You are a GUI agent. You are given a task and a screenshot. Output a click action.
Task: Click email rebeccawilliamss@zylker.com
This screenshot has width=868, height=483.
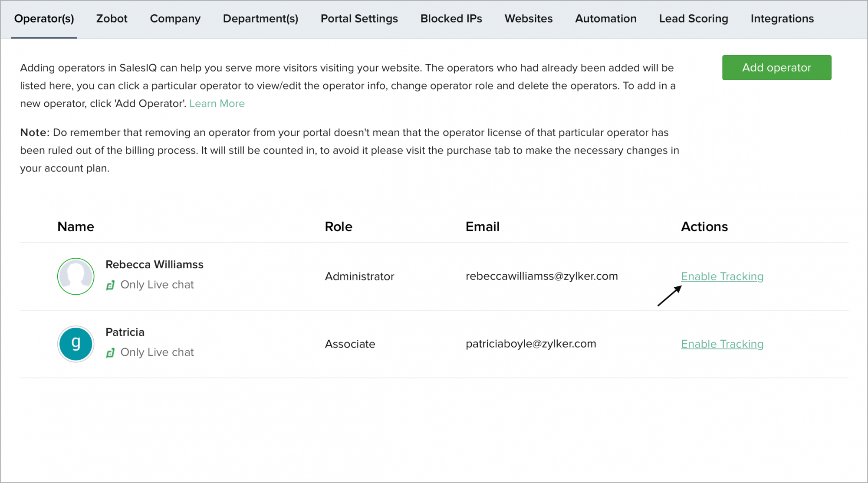[542, 276]
